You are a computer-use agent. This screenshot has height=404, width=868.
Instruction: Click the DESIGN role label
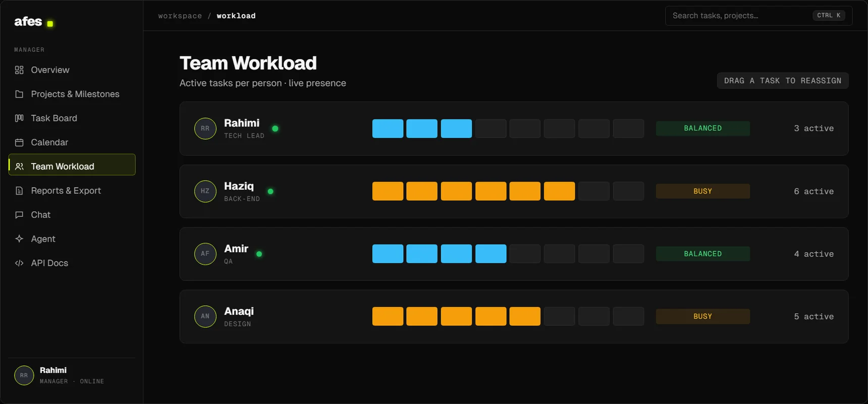238,324
